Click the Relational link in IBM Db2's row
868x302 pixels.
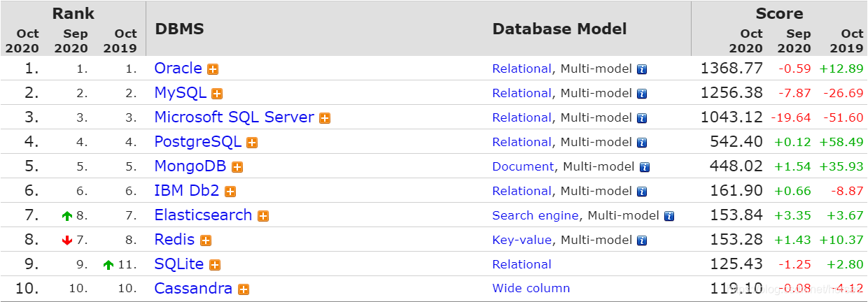point(521,191)
